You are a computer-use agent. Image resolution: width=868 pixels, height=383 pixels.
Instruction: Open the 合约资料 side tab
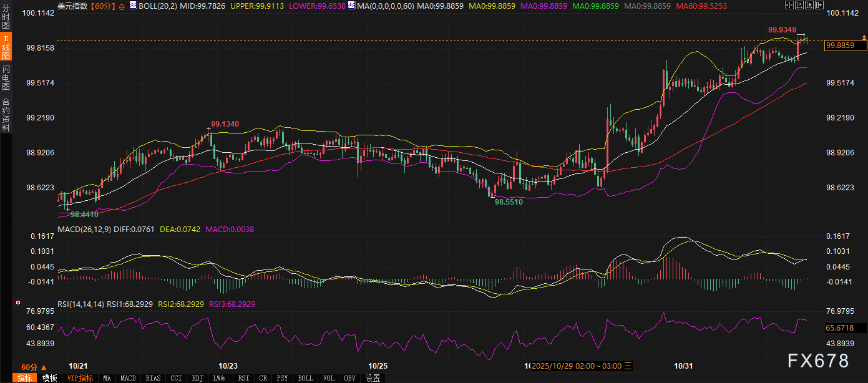tap(6, 114)
